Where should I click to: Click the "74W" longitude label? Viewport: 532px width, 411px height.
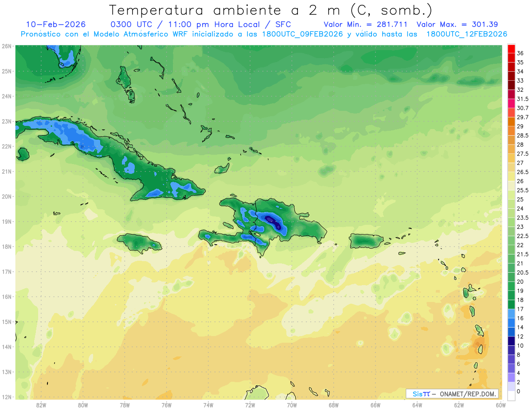208,405
